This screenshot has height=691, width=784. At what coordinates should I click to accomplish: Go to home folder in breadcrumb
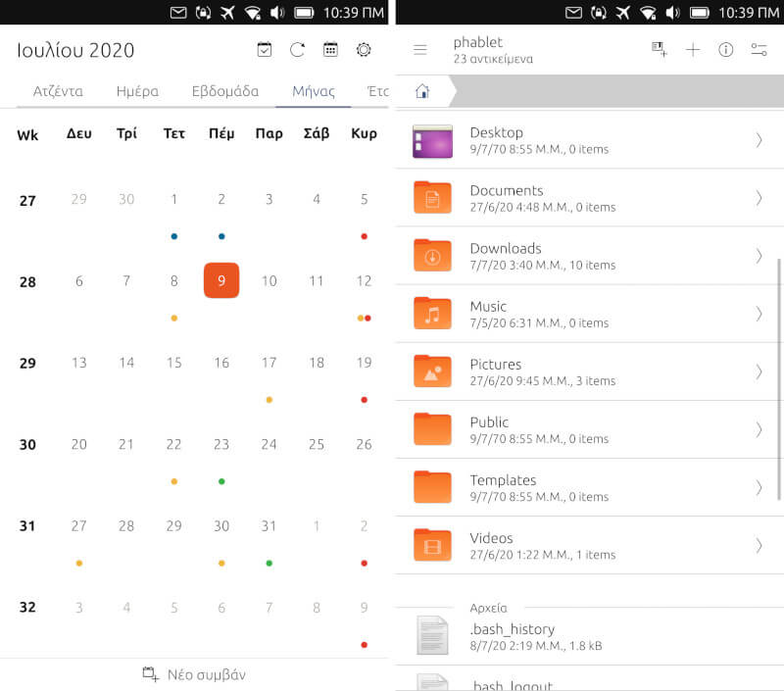point(422,91)
